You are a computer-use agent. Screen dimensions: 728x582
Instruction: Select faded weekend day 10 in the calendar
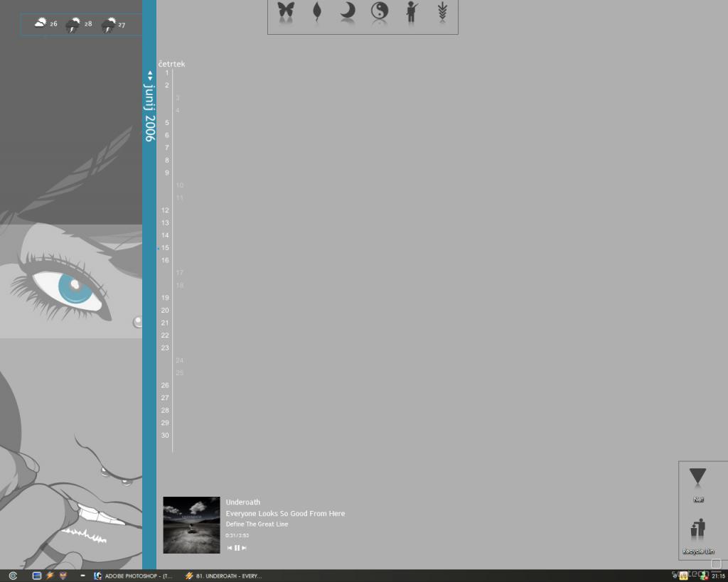180,185
